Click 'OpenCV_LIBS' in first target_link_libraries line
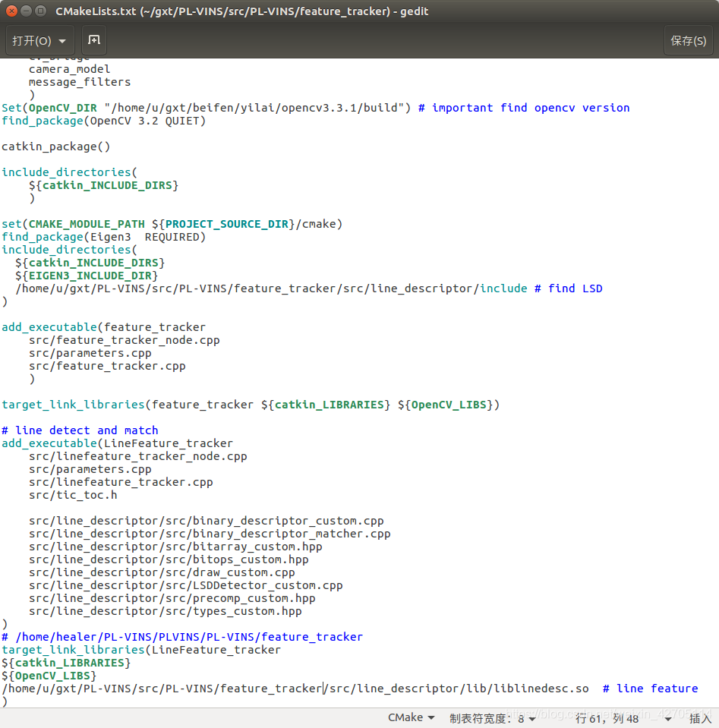Image resolution: width=719 pixels, height=728 pixels. tap(449, 405)
